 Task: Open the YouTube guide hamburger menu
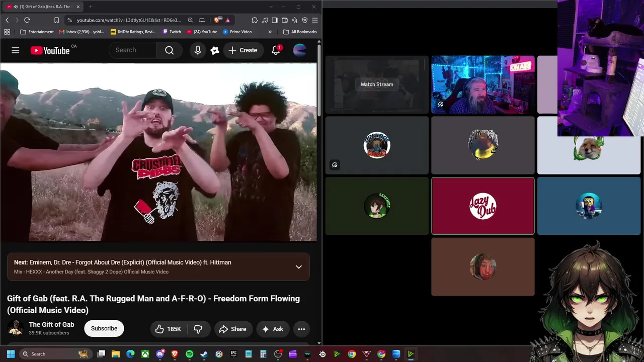pos(16,50)
